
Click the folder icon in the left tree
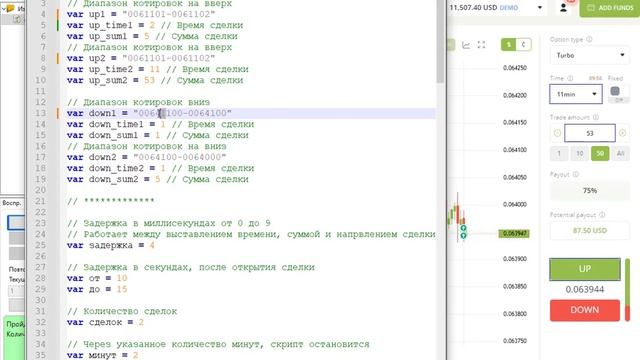click(11, 8)
